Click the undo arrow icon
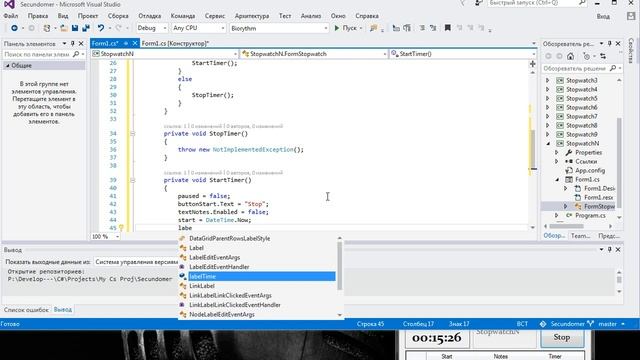The image size is (640, 360). click(x=100, y=28)
